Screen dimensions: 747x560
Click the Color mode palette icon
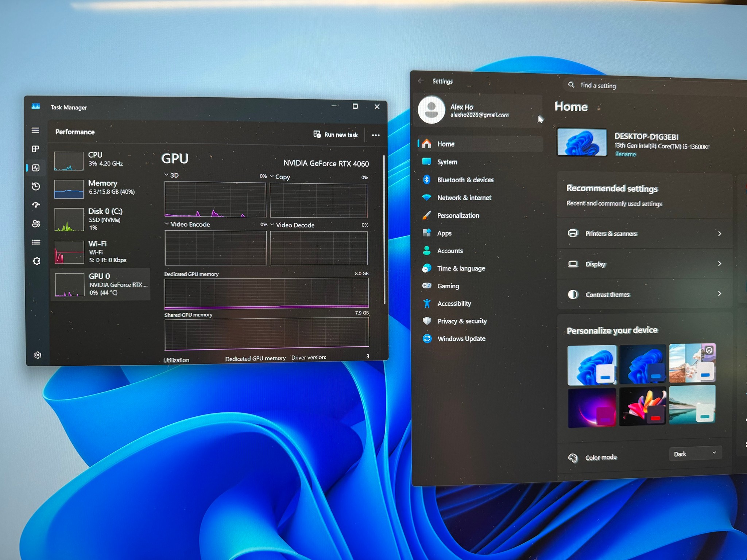coord(573,458)
